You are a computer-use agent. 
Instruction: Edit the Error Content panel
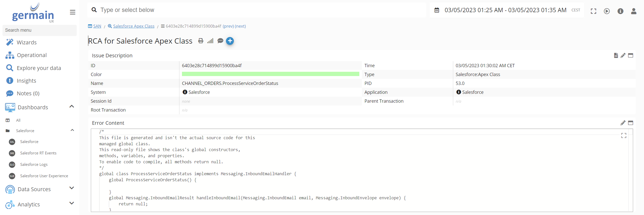[x=623, y=123]
